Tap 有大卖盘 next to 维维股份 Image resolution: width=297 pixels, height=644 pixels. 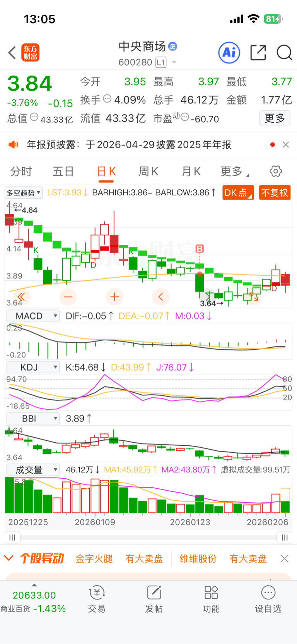pyautogui.click(x=248, y=559)
